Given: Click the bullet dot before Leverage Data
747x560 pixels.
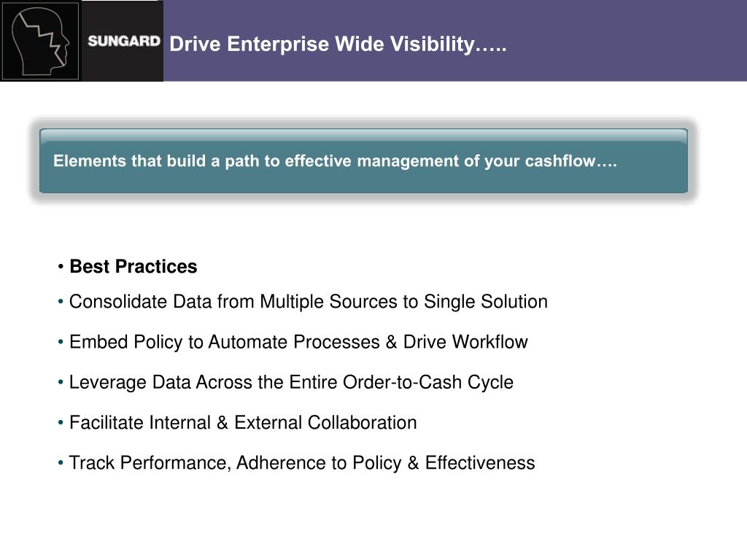Looking at the screenshot, I should pyautogui.click(x=61, y=382).
